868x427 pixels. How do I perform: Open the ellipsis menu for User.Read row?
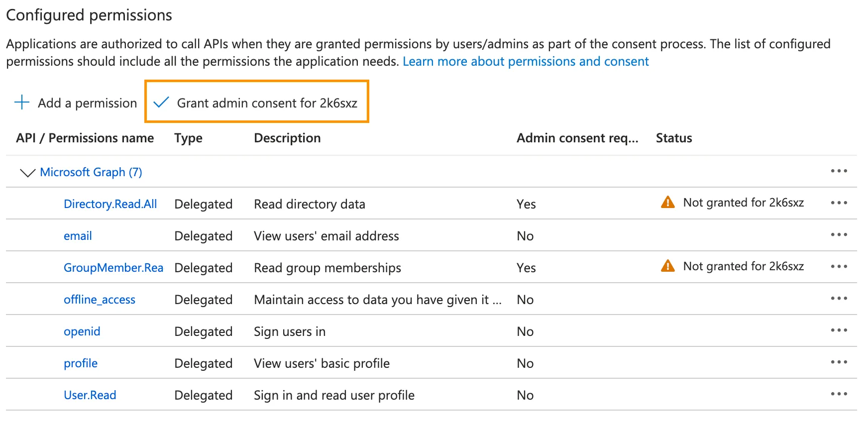pos(839,394)
